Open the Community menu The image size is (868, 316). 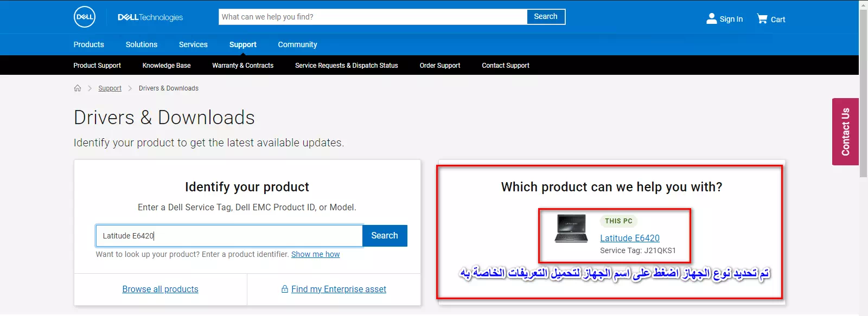coord(298,44)
